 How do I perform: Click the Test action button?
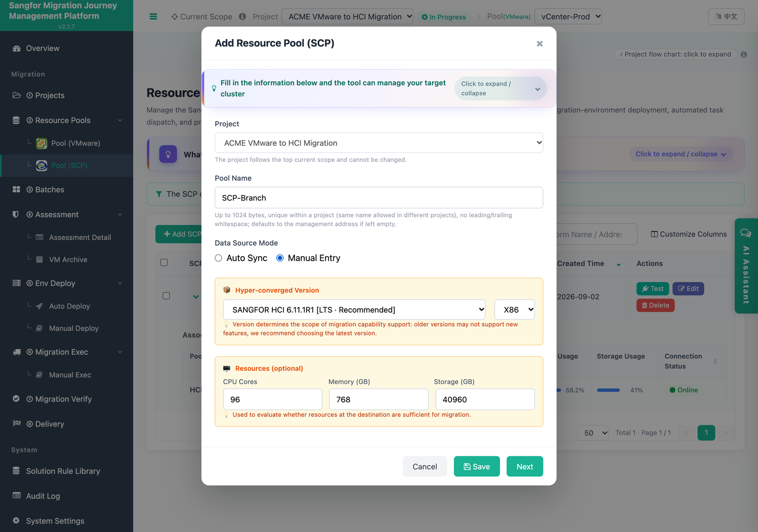click(x=653, y=289)
